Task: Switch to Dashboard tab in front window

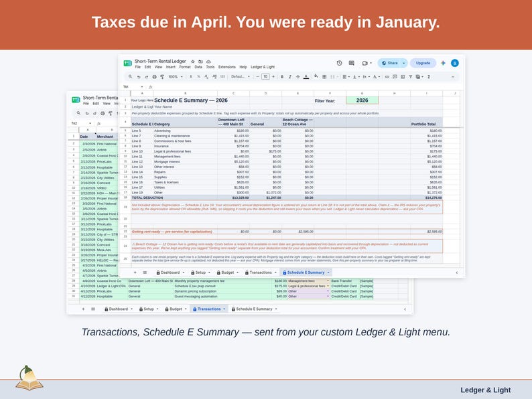Action: [x=170, y=272]
